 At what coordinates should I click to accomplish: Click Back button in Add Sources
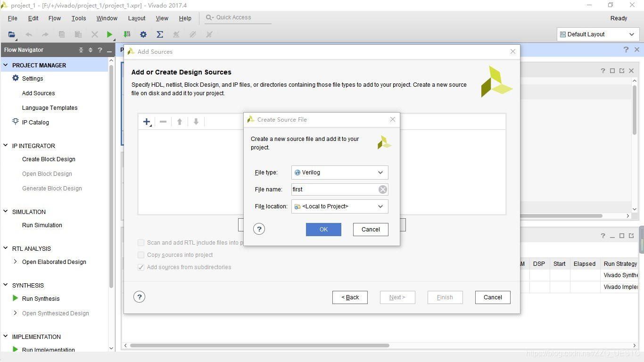pos(350,297)
